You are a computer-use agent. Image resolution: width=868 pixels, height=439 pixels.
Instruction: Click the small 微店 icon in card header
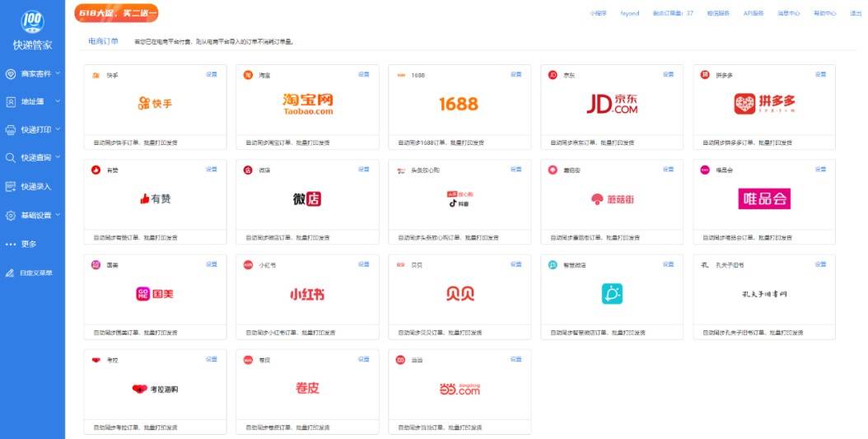(248, 170)
